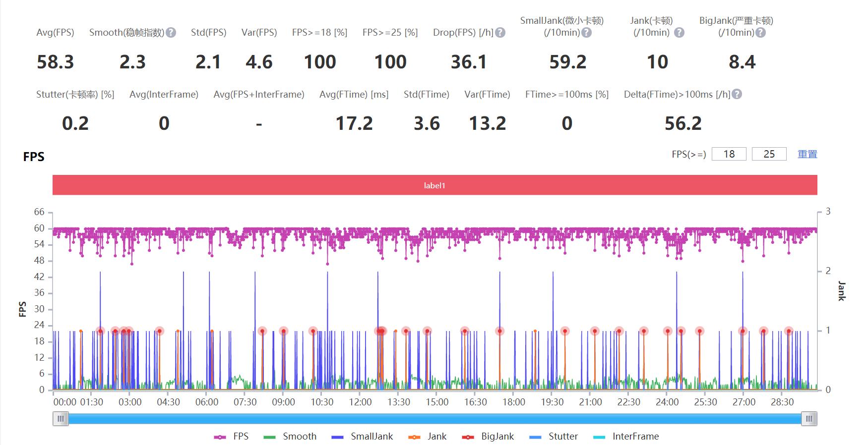This screenshot has height=445, width=868.
Task: Click the 重置 reset link
Action: [807, 154]
